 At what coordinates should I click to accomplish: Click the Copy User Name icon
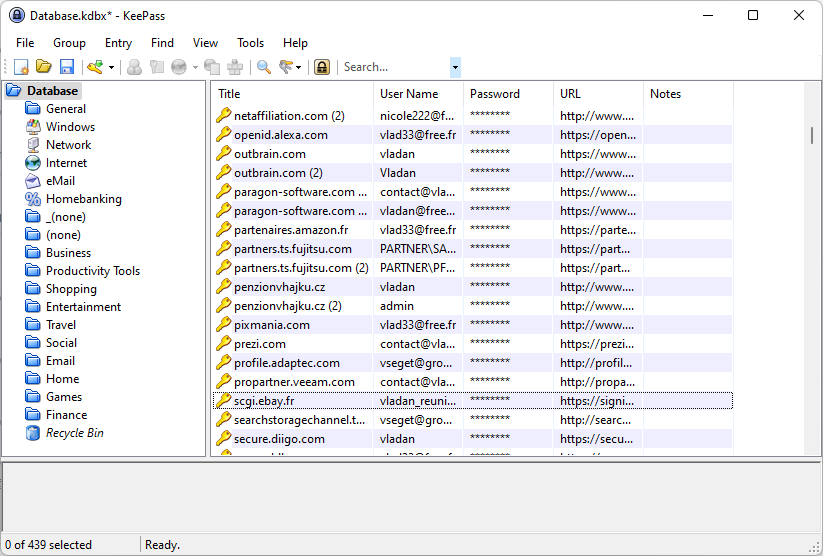pos(134,67)
